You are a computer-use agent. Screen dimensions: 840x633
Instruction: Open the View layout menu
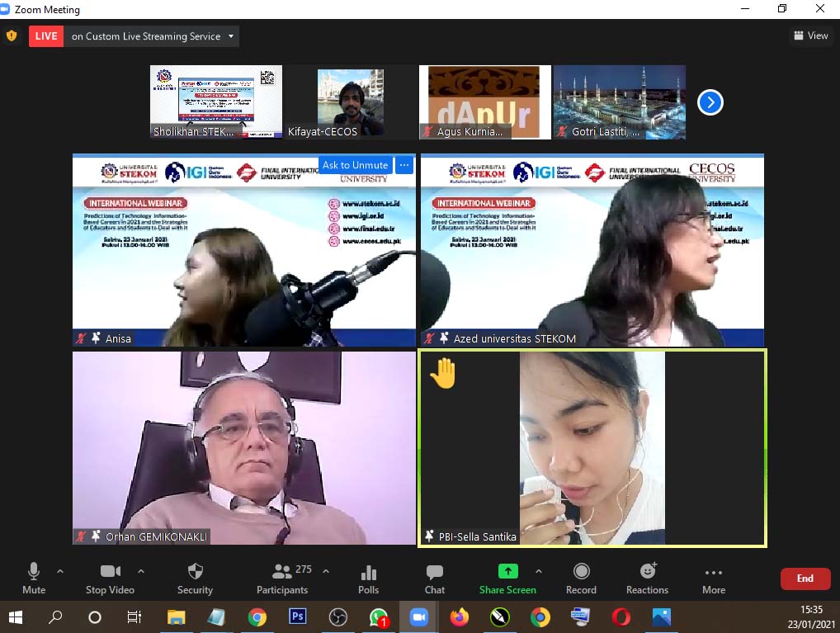[x=811, y=35]
